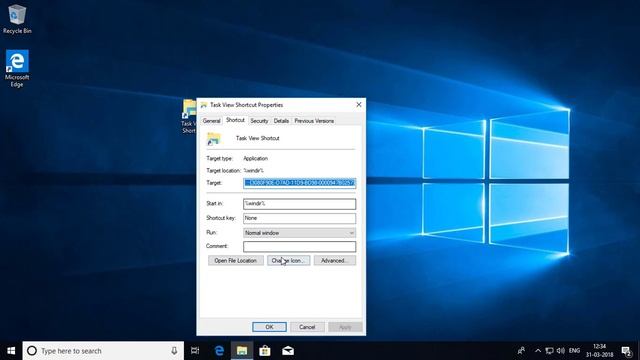640x360 pixels.
Task: Open the clock and calendar flyout
Action: (600, 351)
